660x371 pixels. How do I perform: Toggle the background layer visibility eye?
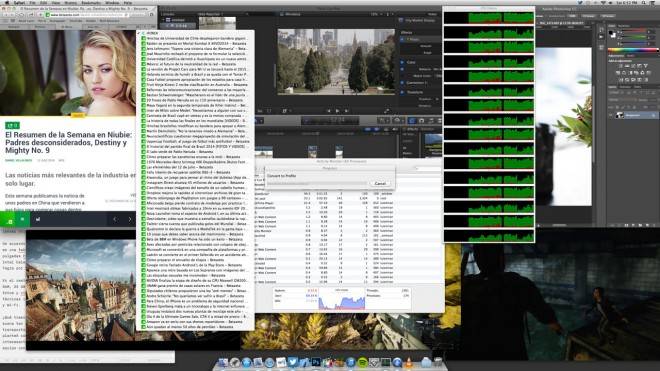click(611, 115)
